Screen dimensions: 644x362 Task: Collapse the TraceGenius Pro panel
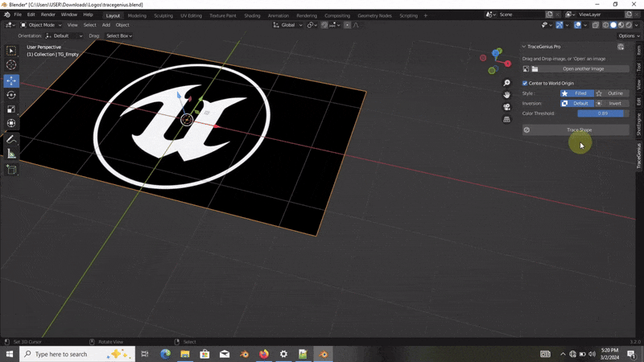click(x=524, y=47)
